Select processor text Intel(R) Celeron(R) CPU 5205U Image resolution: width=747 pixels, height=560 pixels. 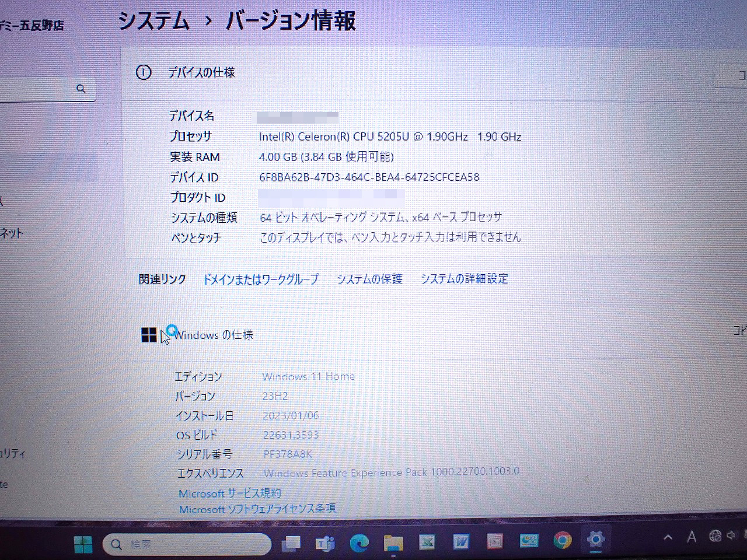pyautogui.click(x=335, y=136)
